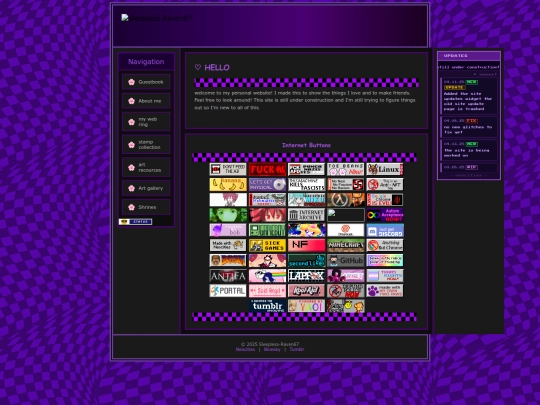The height and width of the screenshot is (405, 540).
Task: Click the Minecraft web button
Action: (x=345, y=245)
